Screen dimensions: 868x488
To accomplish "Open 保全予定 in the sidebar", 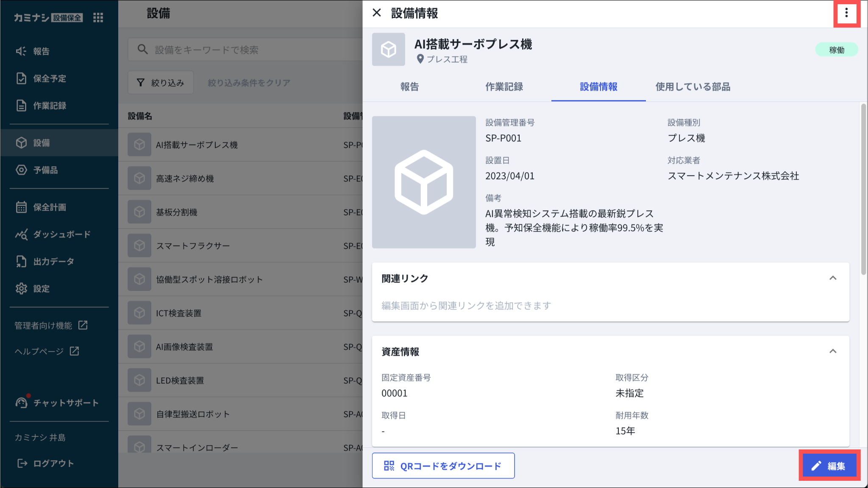I will click(x=49, y=78).
